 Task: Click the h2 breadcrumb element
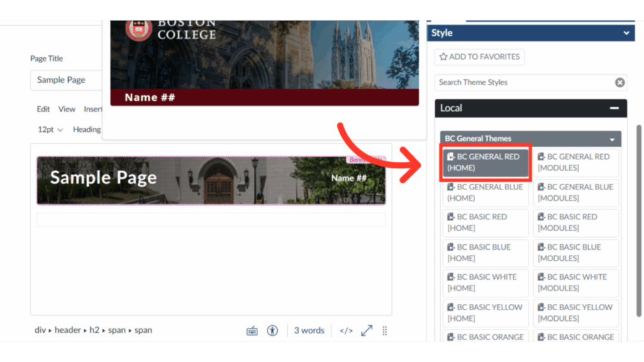coord(94,330)
